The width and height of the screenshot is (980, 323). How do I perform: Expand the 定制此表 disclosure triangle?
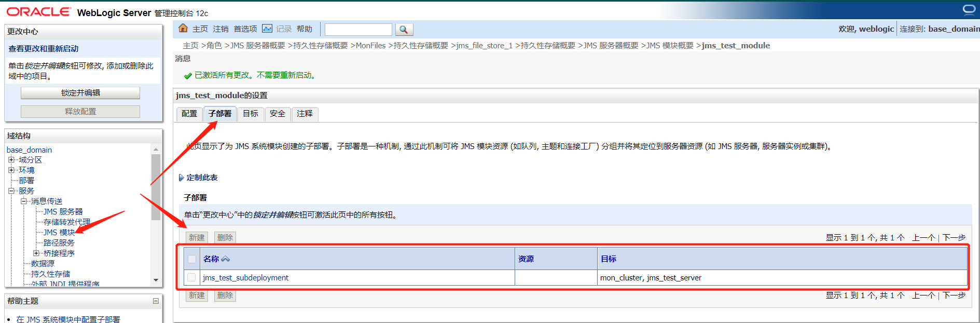[x=182, y=178]
